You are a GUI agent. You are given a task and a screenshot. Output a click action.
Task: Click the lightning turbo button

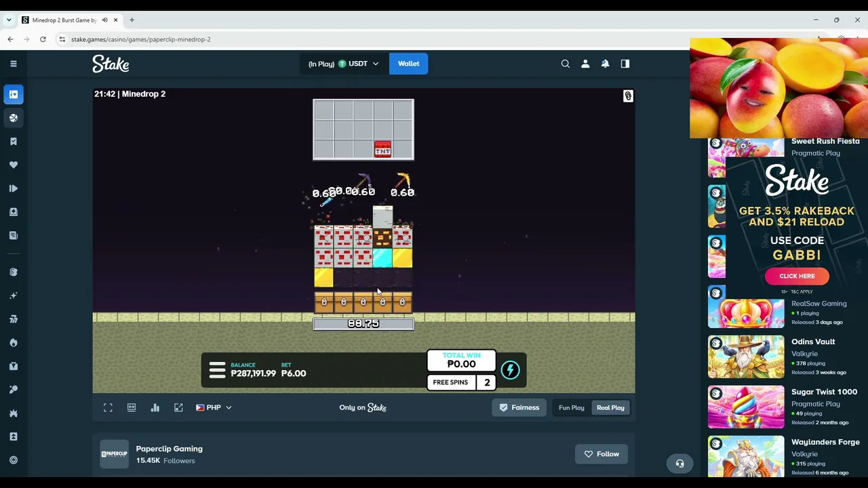[510, 370]
